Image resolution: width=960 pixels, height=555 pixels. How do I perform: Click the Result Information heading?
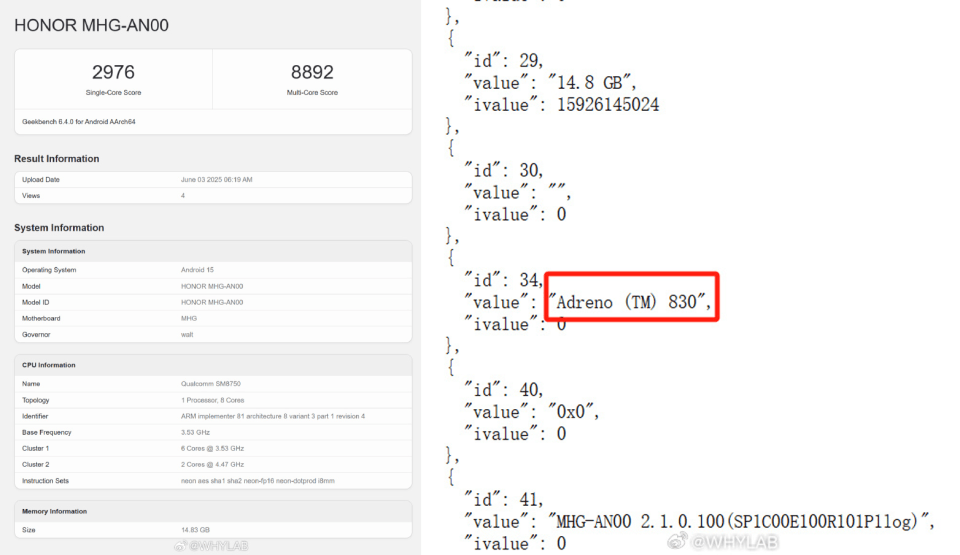click(x=56, y=159)
